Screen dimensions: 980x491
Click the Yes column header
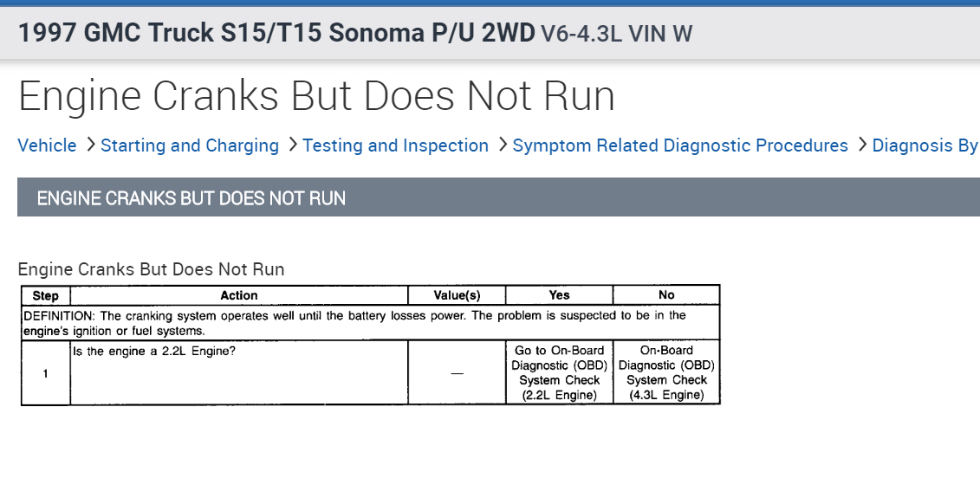point(559,295)
